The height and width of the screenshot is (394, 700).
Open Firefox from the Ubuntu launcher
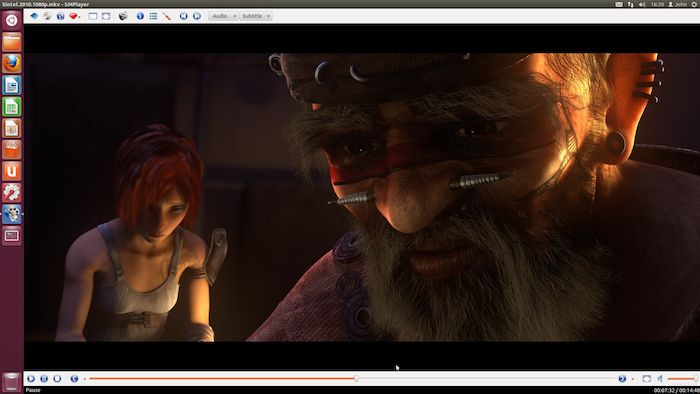12,63
